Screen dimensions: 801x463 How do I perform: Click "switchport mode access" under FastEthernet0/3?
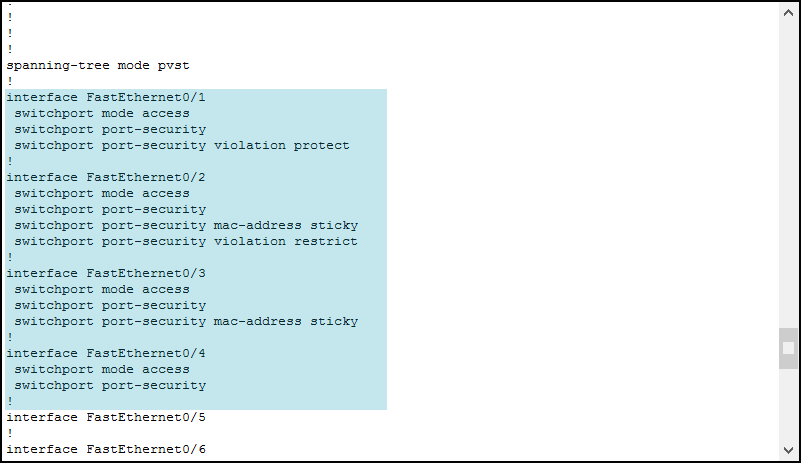click(102, 289)
